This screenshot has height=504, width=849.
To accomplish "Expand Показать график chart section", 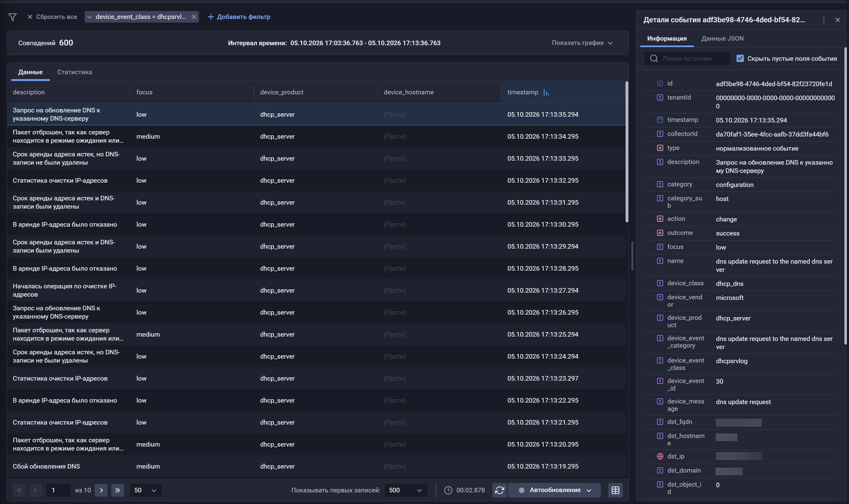I will point(582,43).
